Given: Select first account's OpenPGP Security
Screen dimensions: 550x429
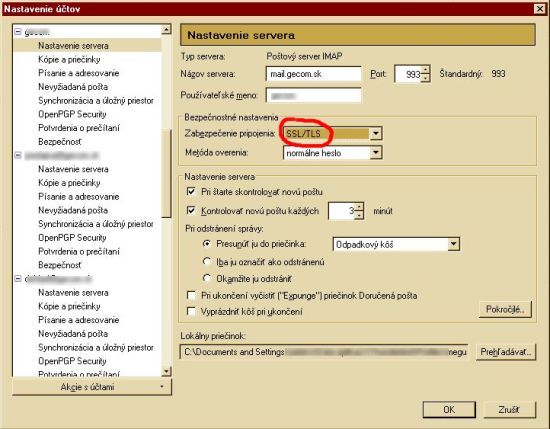Looking at the screenshot, I should [x=72, y=114].
